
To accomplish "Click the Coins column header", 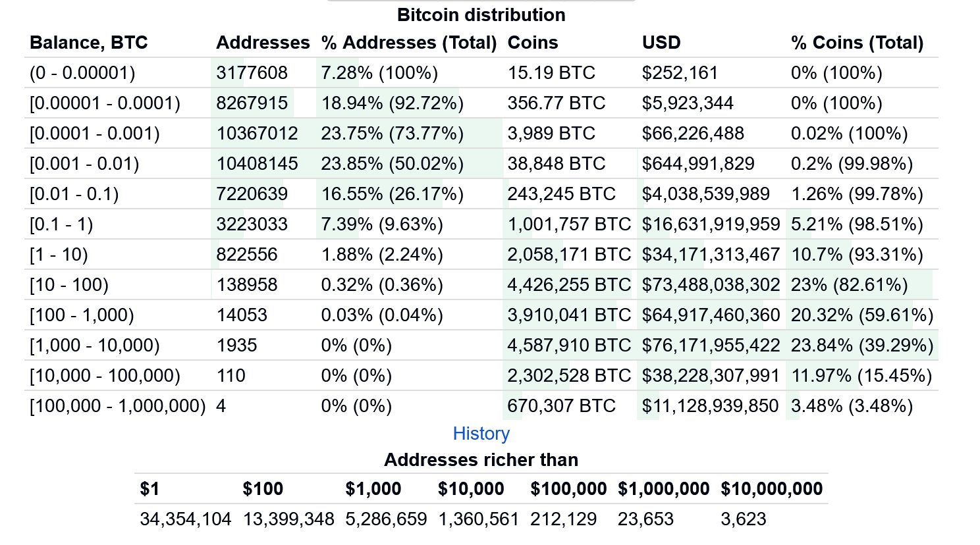I will point(533,43).
